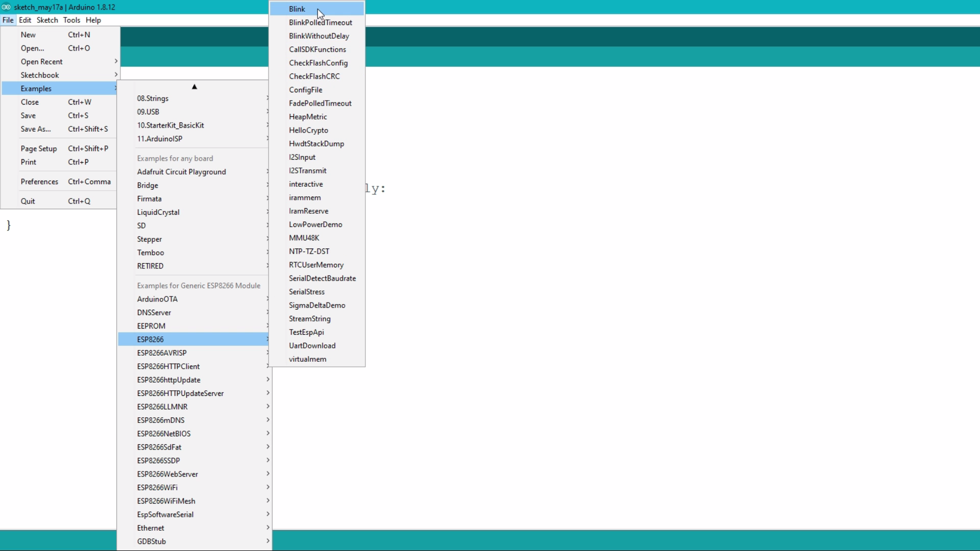980x551 pixels.
Task: Expand the DNSServer examples submenu
Action: point(194,313)
